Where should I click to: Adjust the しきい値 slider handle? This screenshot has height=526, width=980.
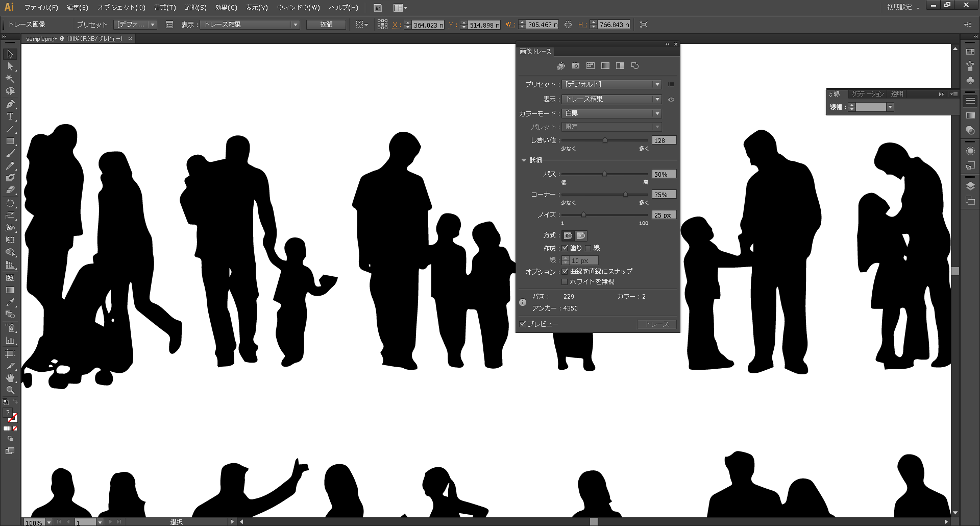(x=605, y=140)
